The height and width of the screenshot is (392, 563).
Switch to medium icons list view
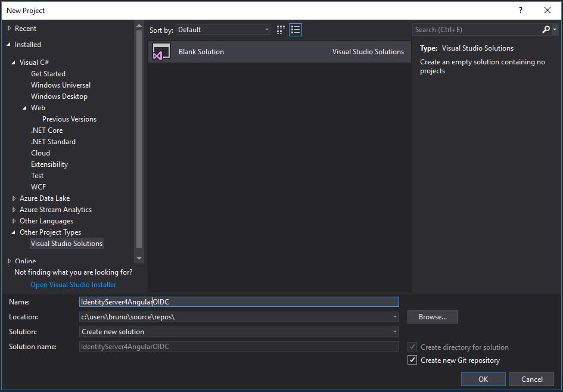pos(296,30)
